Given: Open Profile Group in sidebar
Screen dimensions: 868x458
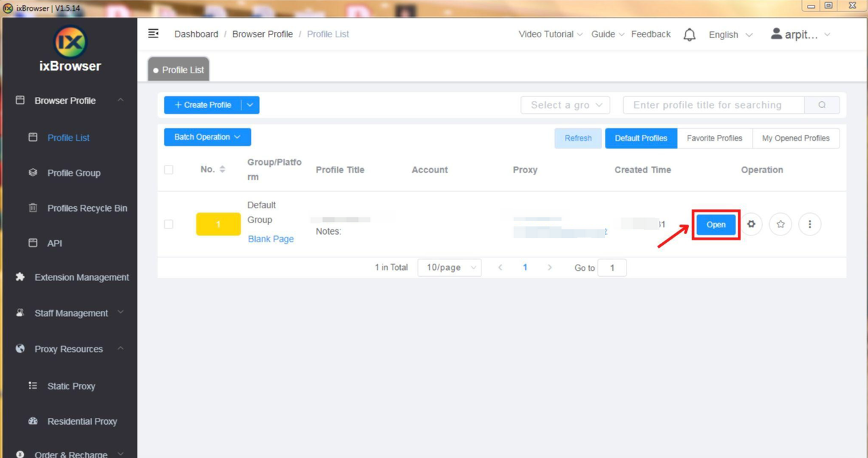Looking at the screenshot, I should [74, 173].
